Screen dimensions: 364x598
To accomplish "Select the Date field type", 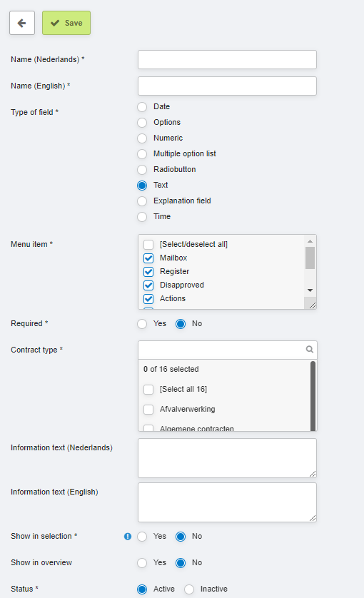I will [x=142, y=107].
